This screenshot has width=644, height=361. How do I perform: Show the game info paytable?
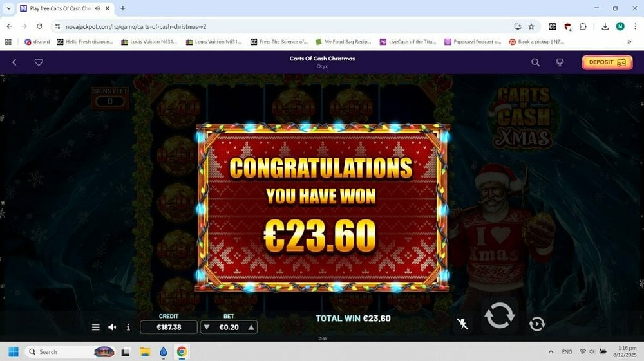click(128, 327)
